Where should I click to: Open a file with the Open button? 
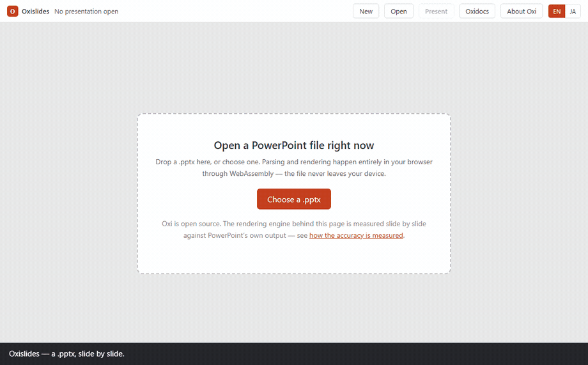point(399,12)
